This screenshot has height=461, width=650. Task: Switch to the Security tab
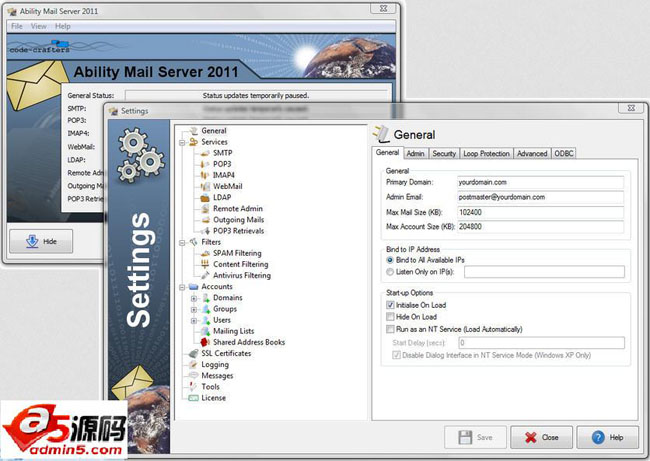click(x=444, y=153)
